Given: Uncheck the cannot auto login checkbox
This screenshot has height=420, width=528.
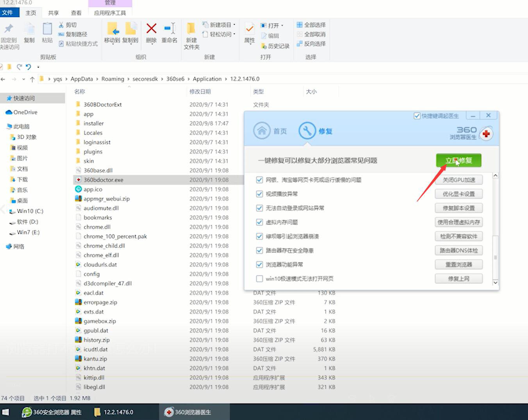Looking at the screenshot, I should (x=259, y=208).
